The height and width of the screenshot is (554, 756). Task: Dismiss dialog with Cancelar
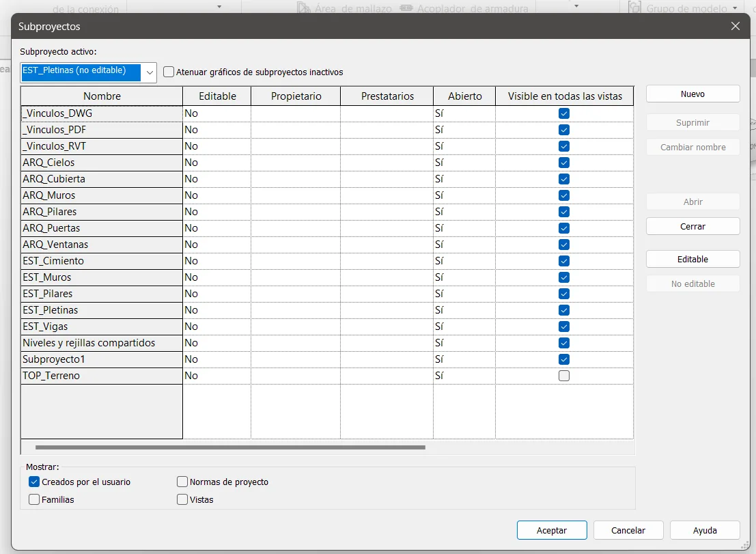click(628, 530)
